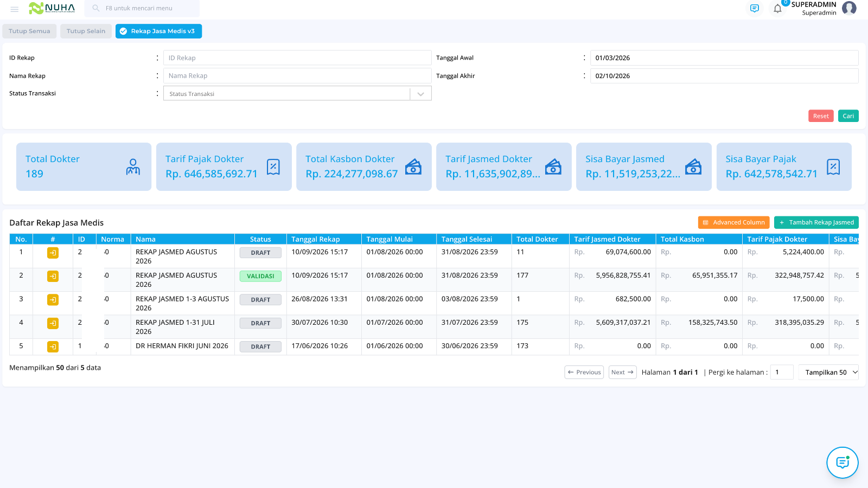Go to the Previous page
This screenshot has height=488, width=868.
(584, 373)
